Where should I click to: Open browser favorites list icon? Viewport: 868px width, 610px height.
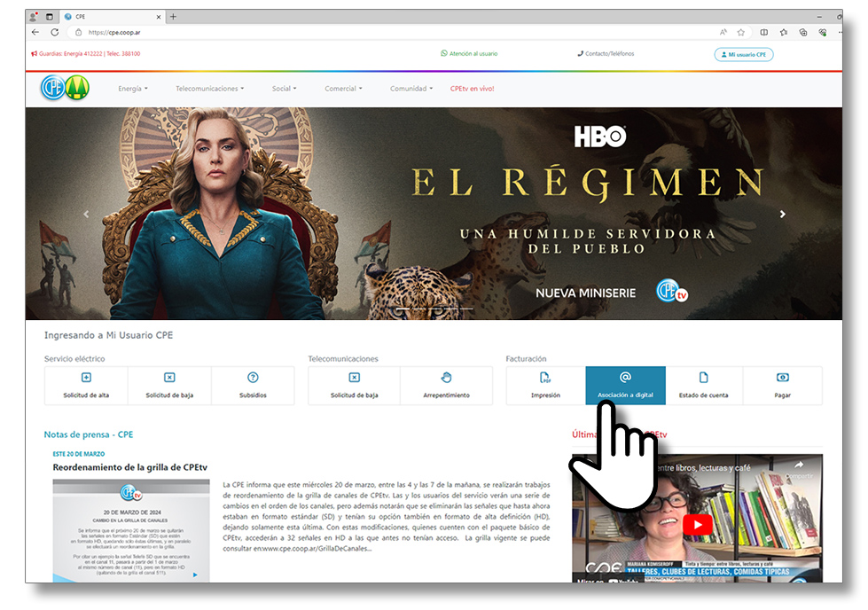click(x=783, y=32)
